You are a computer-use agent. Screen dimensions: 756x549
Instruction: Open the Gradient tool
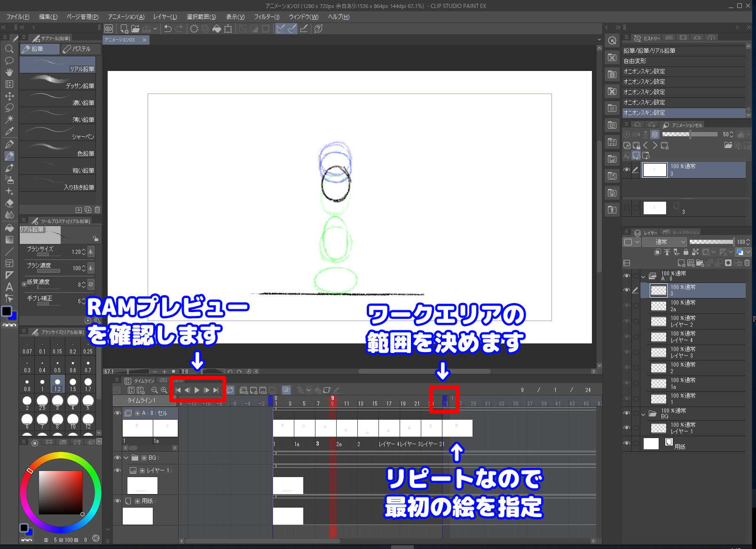(x=9, y=239)
